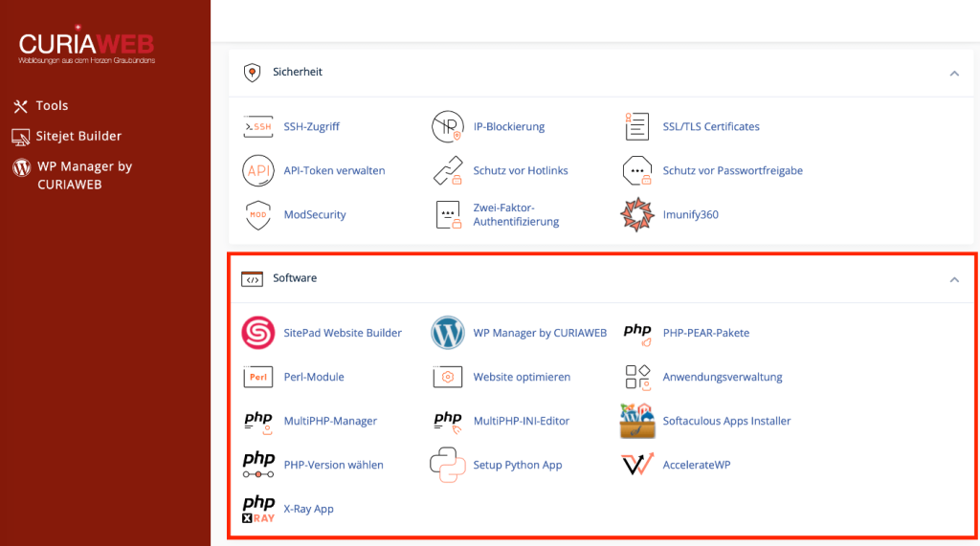The image size is (980, 546).
Task: Click the CURIAWEB logo
Action: tap(86, 45)
